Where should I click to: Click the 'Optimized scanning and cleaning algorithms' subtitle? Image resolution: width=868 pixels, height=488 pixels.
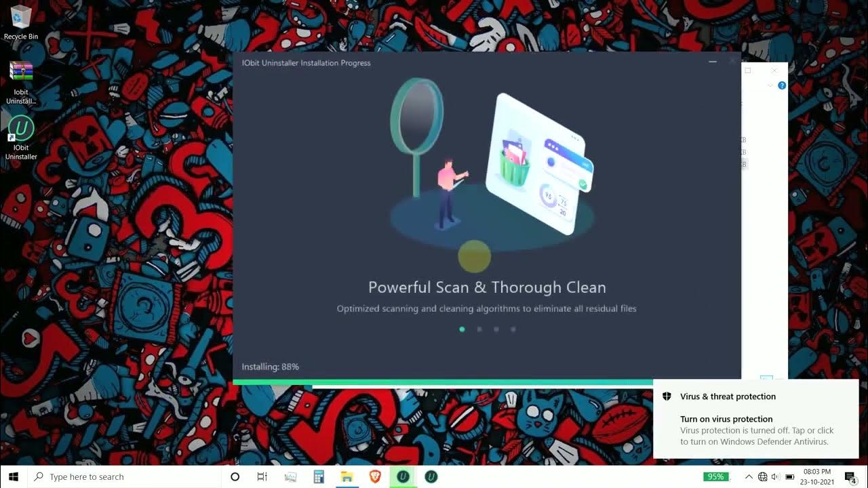click(487, 308)
